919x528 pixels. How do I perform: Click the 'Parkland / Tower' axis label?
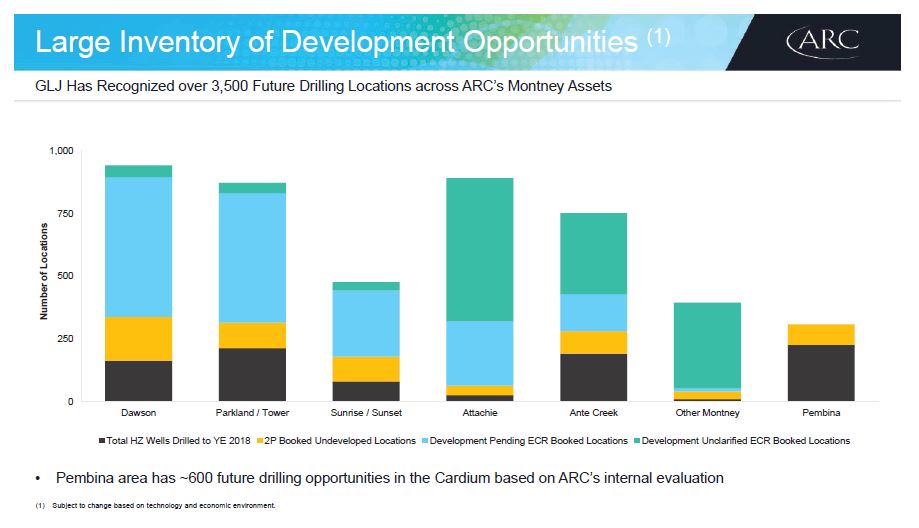(252, 413)
